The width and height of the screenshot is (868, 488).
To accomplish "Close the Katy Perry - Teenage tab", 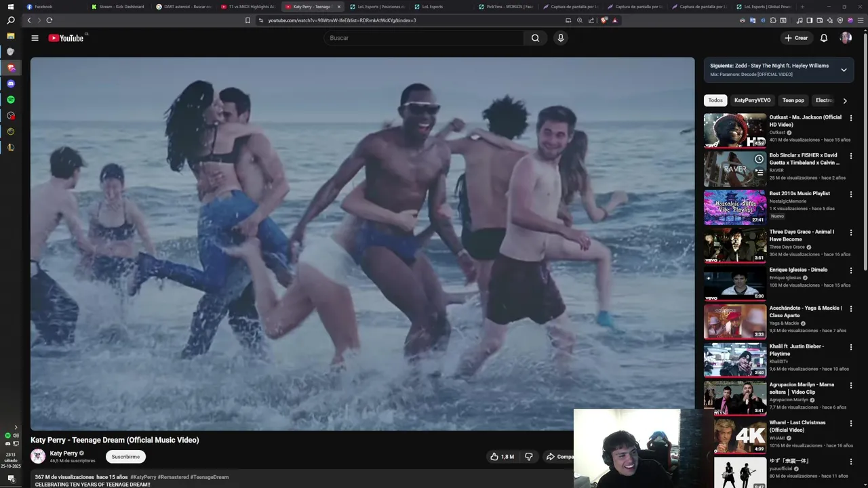I will pos(339,6).
